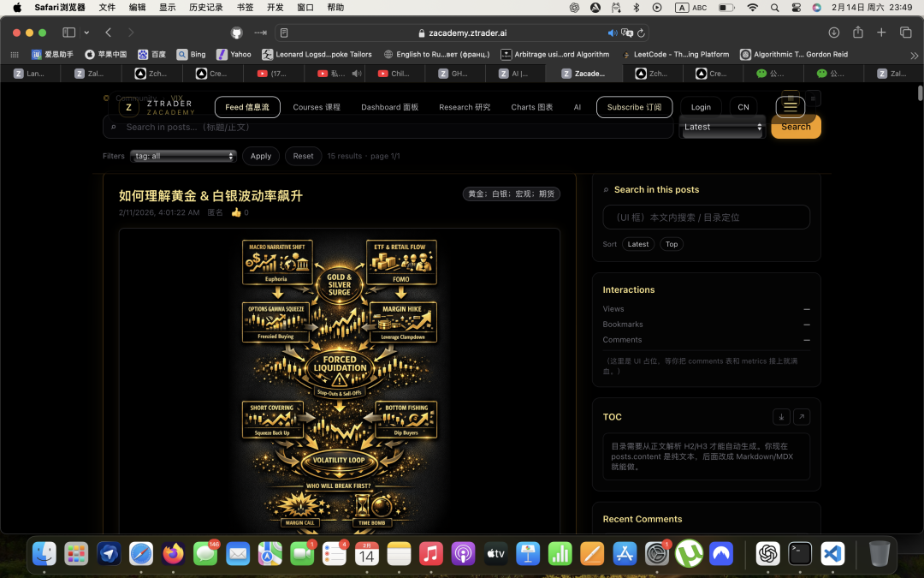Click the page vertical scrollbar thumb
The image size is (924, 578).
coord(920,92)
